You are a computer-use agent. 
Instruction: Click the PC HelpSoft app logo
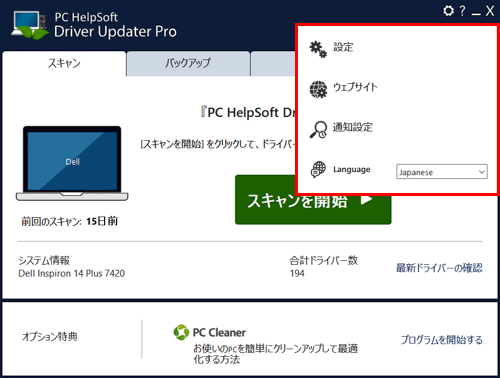(x=30, y=25)
